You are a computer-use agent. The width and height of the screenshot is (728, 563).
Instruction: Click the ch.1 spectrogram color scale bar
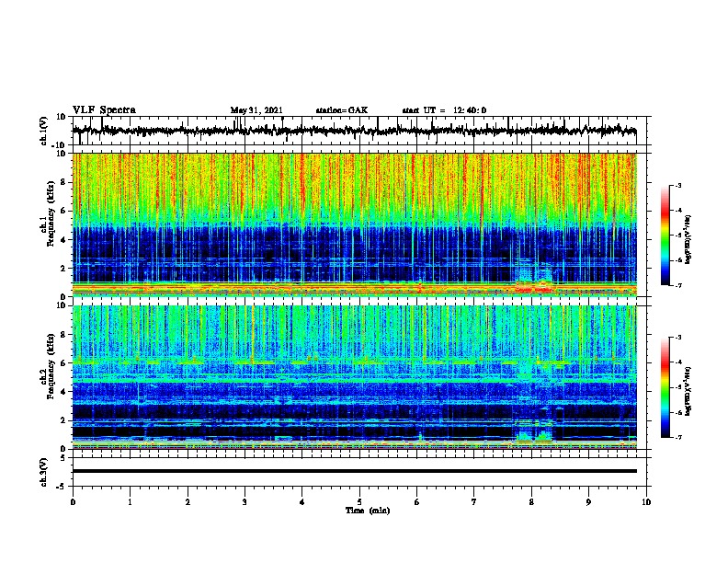[x=665, y=236]
